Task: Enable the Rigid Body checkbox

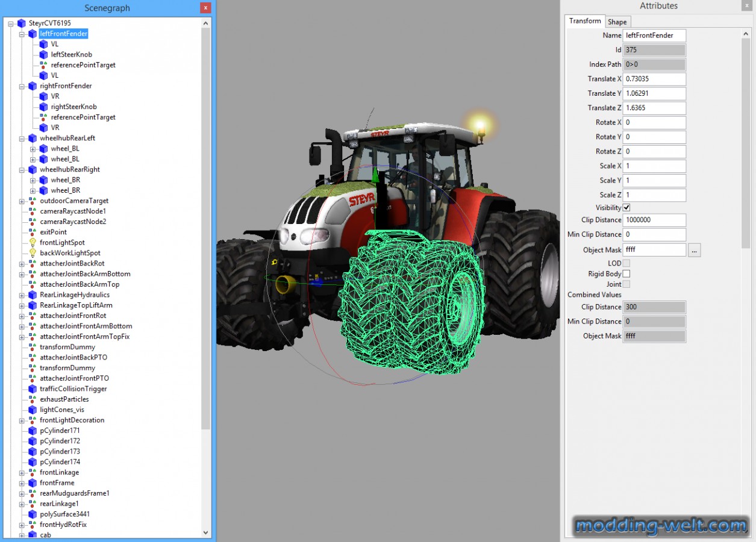Action: click(x=626, y=274)
